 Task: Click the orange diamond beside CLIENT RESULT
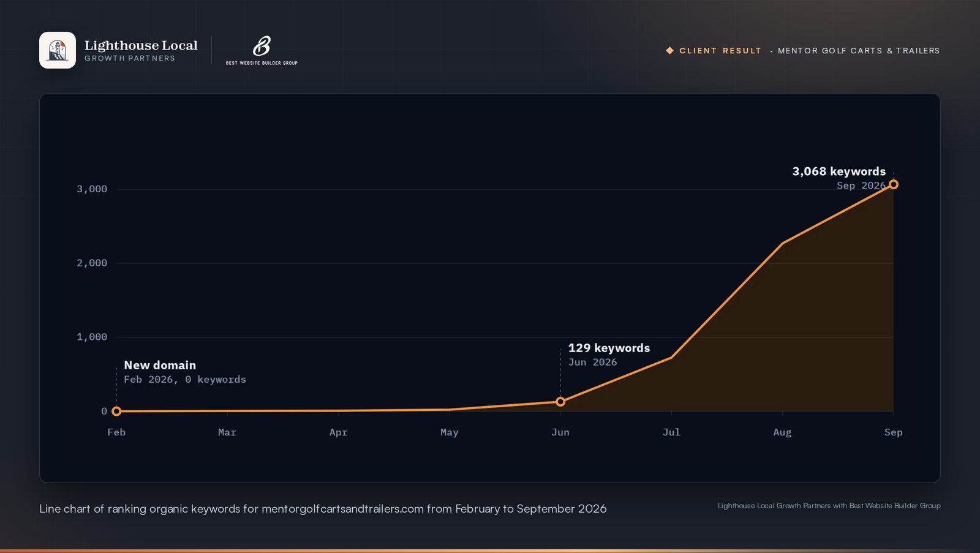669,50
